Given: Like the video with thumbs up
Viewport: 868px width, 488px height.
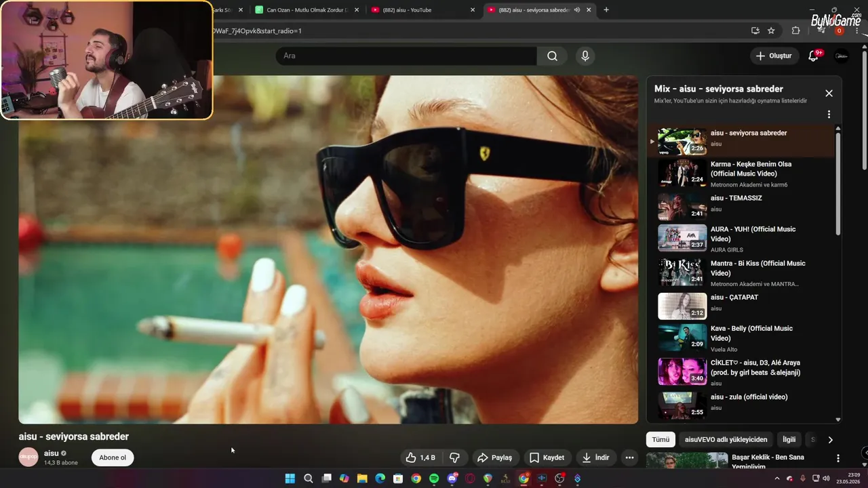Looking at the screenshot, I should [420, 457].
